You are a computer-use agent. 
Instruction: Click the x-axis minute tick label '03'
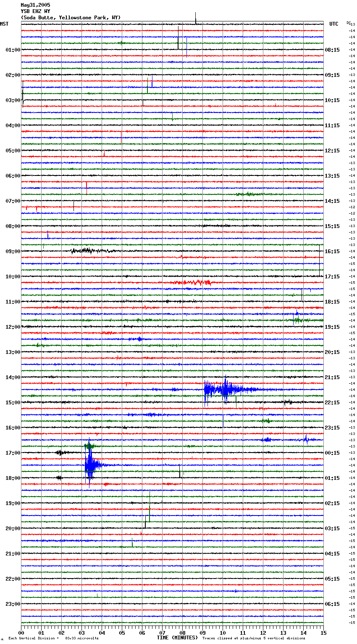[82, 633]
